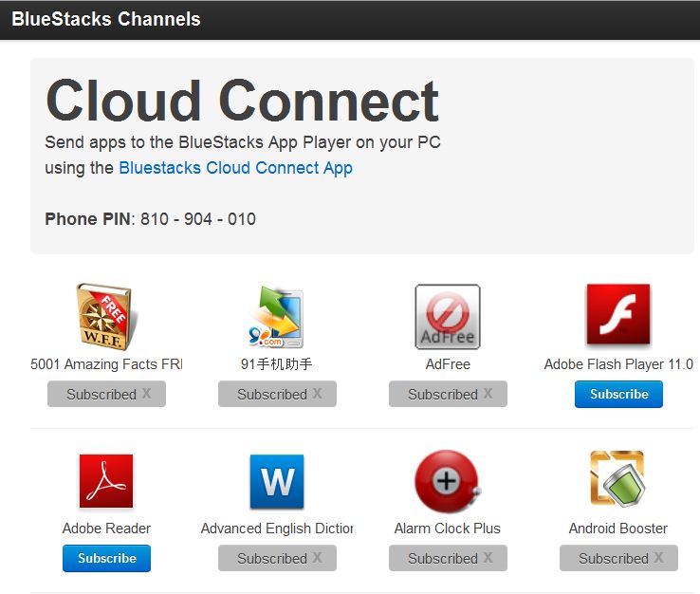Viewport: 700px width, 594px height.
Task: Click the Cloud Connect heading
Action: pos(243,101)
